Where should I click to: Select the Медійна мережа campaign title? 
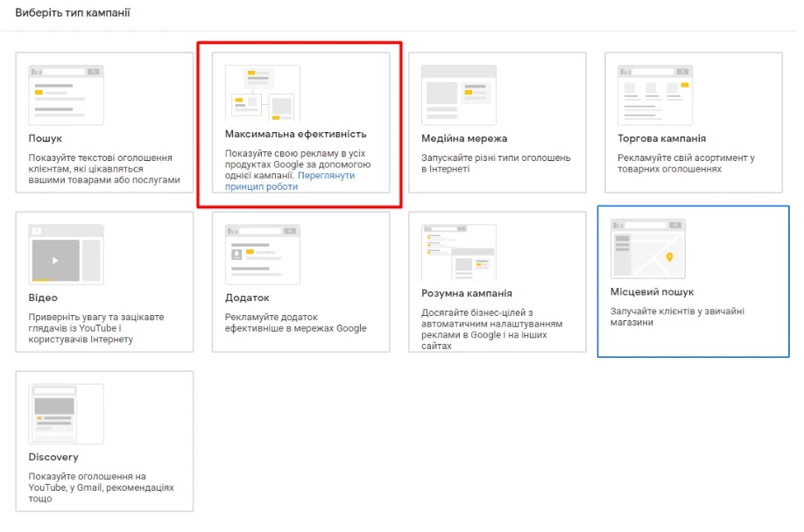[464, 139]
